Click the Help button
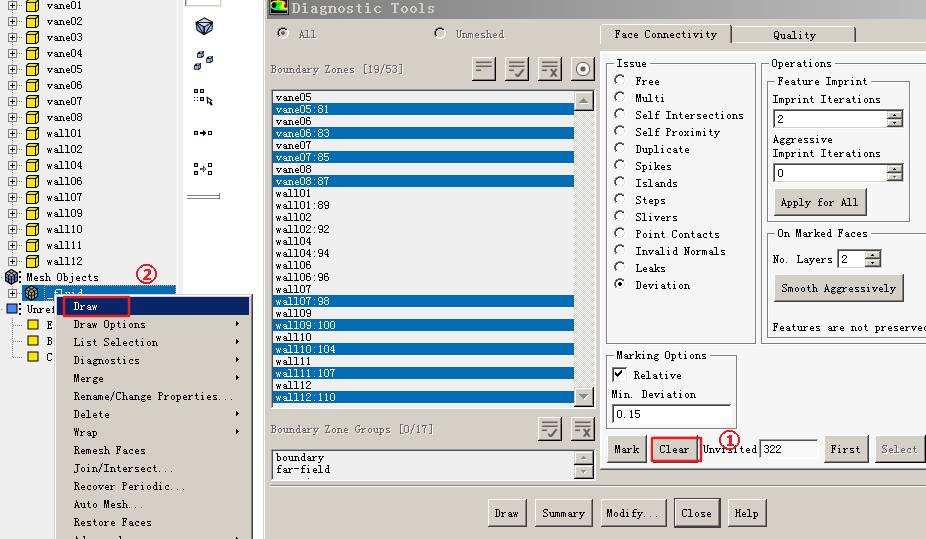Image resolution: width=926 pixels, height=539 pixels. tap(746, 513)
